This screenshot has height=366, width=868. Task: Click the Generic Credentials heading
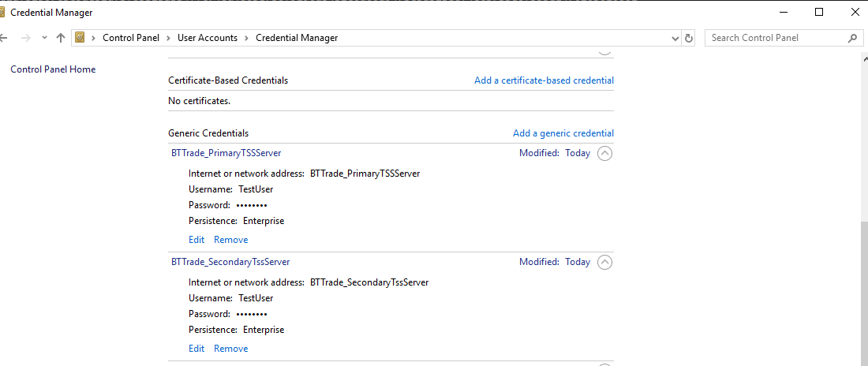click(x=208, y=133)
